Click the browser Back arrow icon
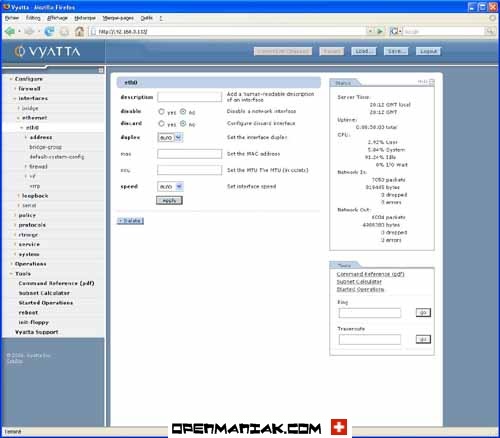The image size is (500, 438). coord(10,32)
